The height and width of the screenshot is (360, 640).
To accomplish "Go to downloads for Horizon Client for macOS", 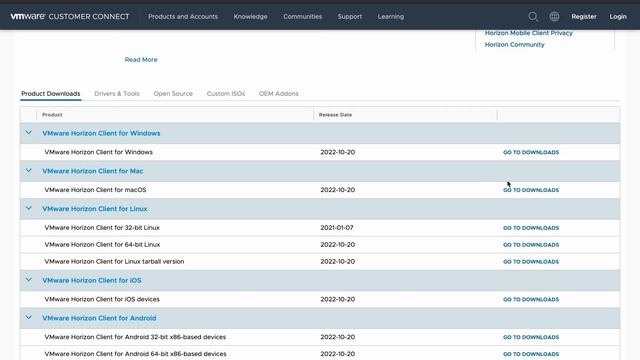I will pos(531,190).
